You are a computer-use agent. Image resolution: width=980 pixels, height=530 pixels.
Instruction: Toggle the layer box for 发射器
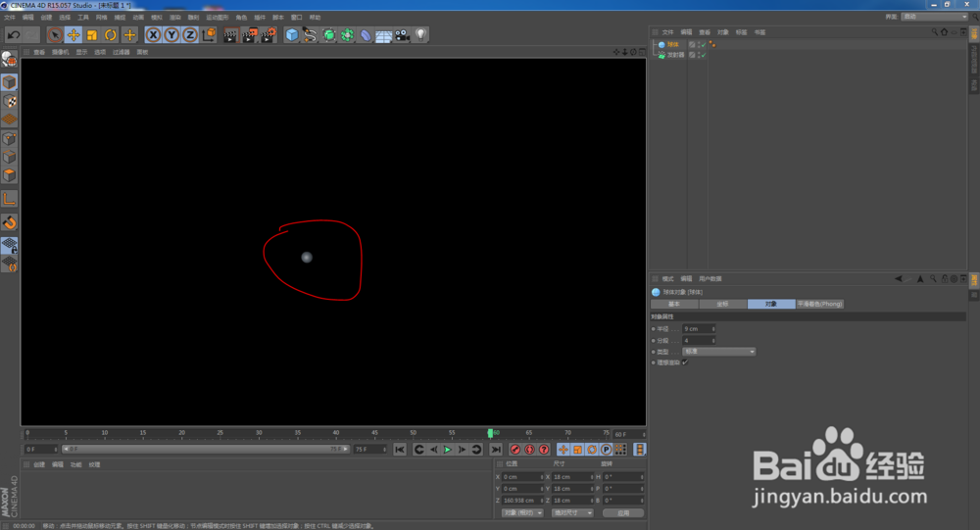point(692,55)
